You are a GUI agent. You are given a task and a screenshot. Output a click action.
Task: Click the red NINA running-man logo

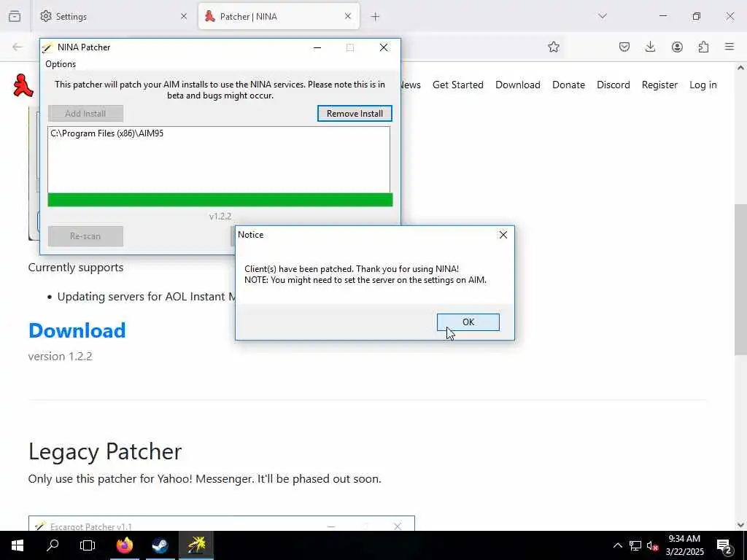click(23, 86)
